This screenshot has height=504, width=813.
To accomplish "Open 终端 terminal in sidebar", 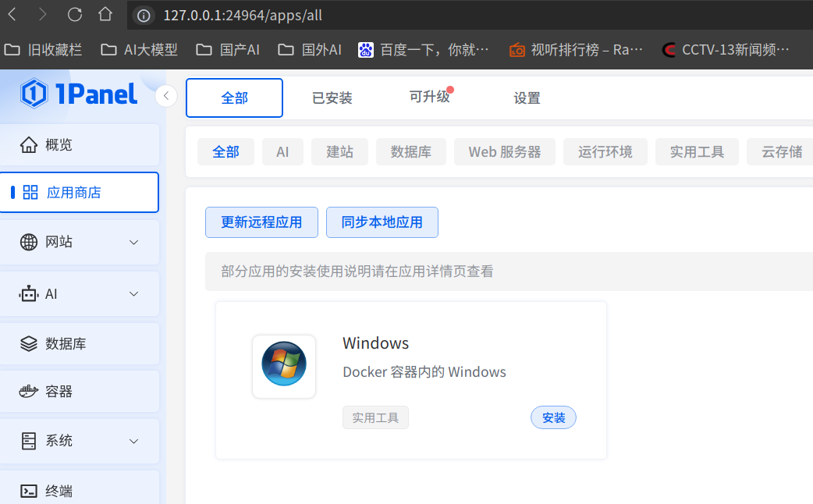I will point(80,490).
